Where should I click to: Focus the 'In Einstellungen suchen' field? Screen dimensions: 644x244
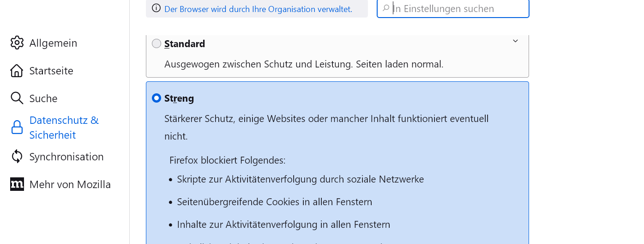click(x=457, y=9)
